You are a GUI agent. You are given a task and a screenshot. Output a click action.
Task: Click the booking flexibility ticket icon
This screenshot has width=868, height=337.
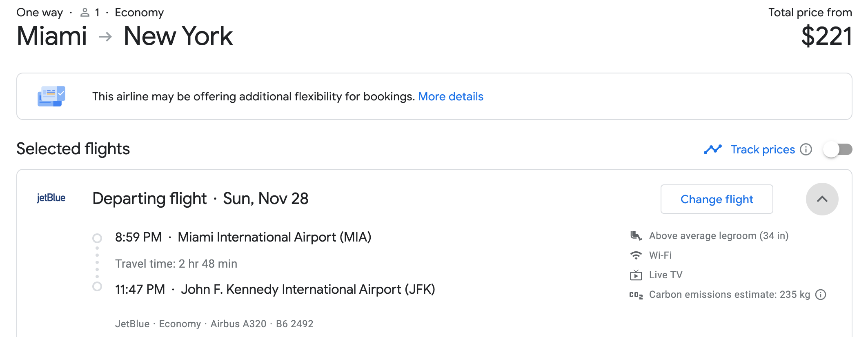click(x=51, y=96)
